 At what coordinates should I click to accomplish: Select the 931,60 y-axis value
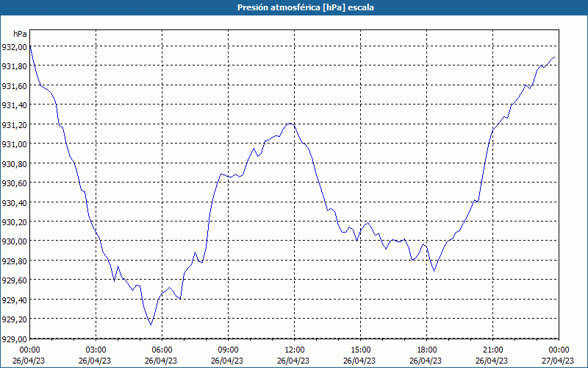click(14, 86)
